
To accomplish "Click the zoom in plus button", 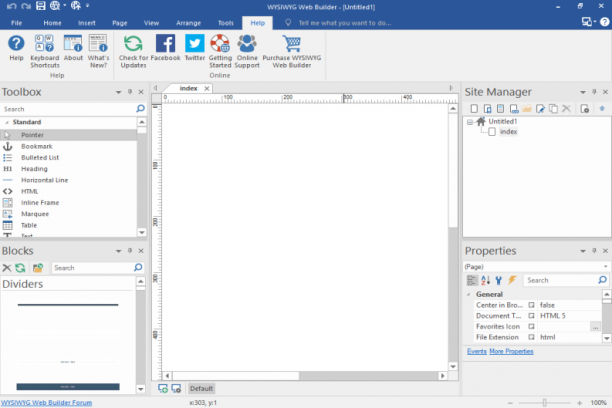I will click(x=579, y=403).
